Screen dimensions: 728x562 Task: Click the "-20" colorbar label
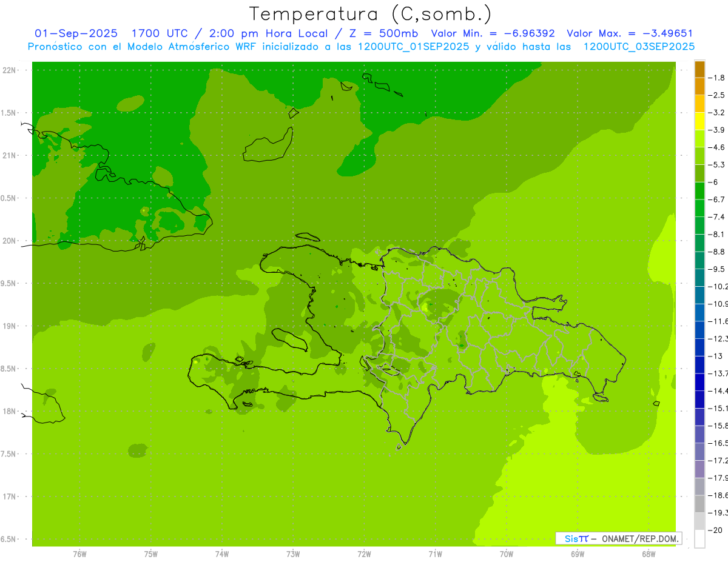click(x=716, y=530)
